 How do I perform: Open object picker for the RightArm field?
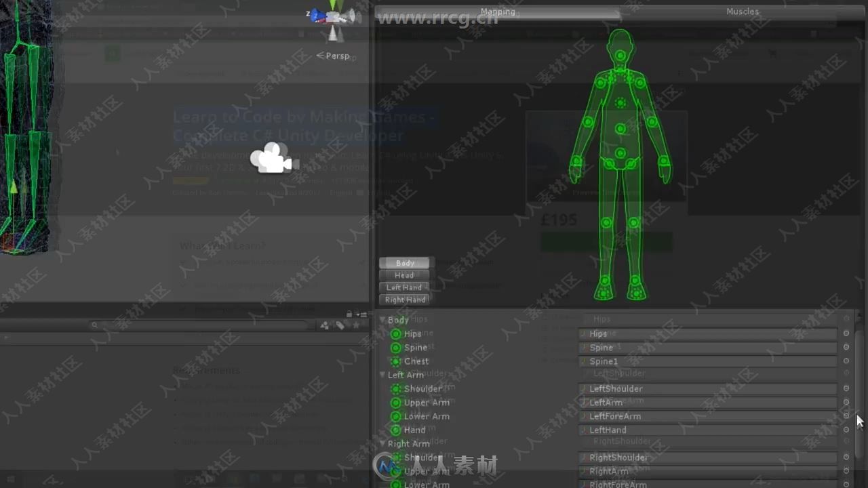click(846, 471)
